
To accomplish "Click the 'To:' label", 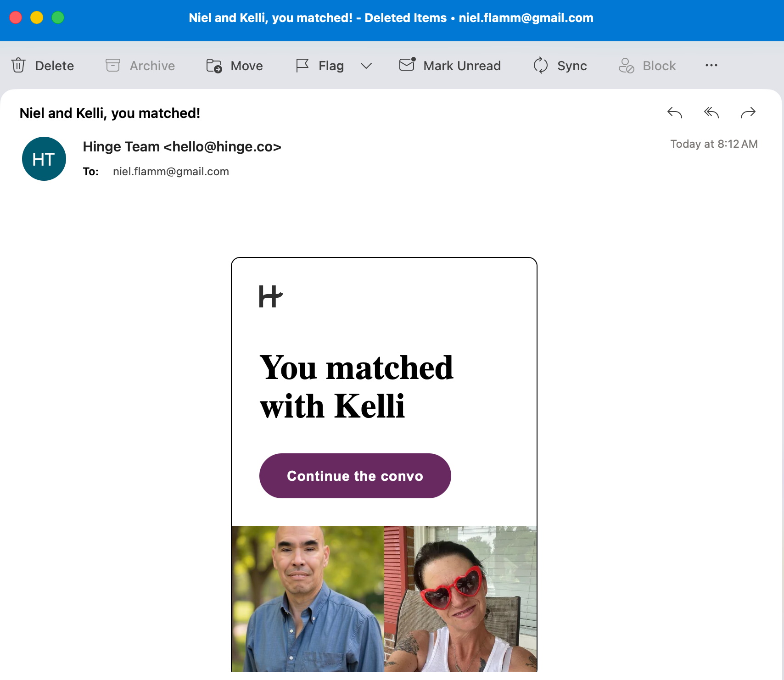I will click(x=91, y=172).
